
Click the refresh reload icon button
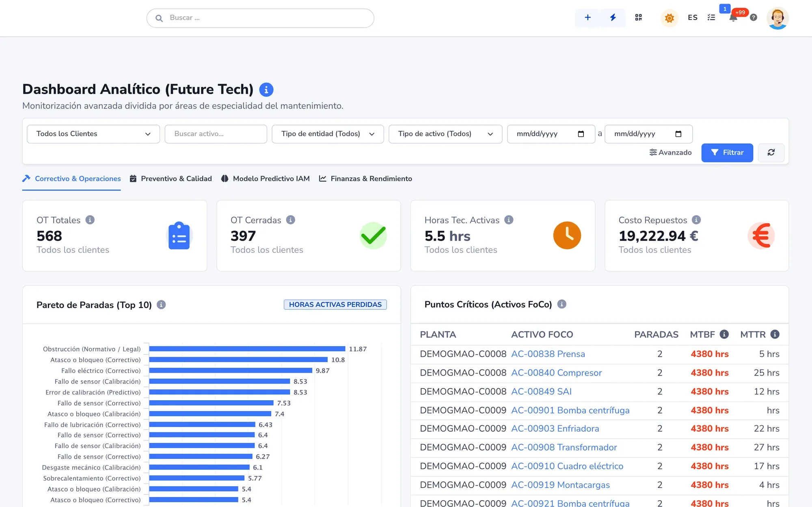(771, 153)
